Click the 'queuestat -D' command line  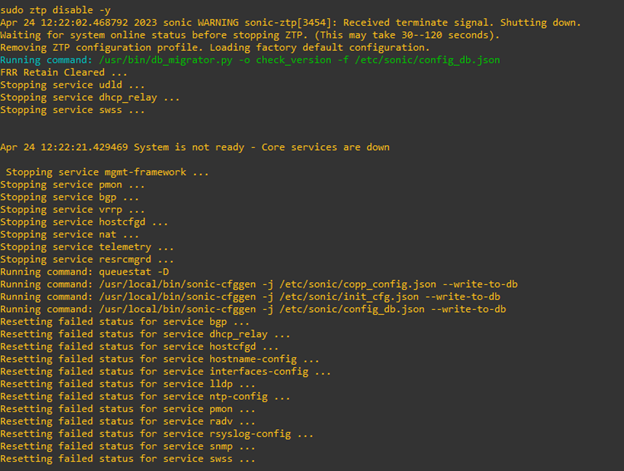(84, 272)
